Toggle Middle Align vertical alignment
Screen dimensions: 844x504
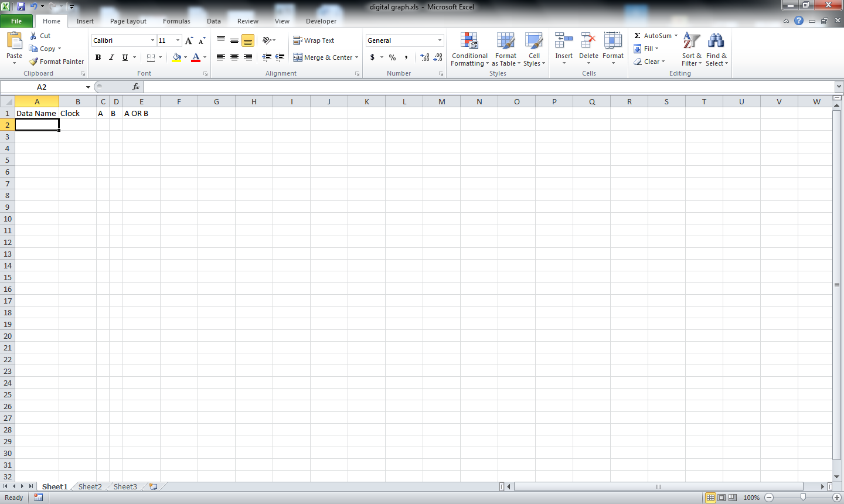pyautogui.click(x=234, y=40)
